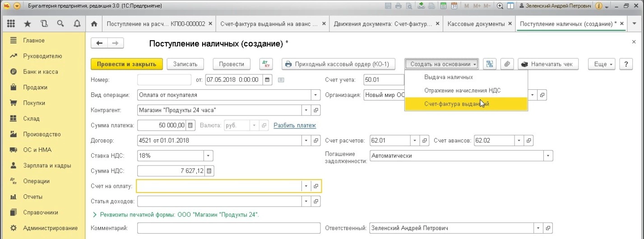The image size is (644, 239).
Task: Expand Реквизиты печатной формы section
Action: [95, 214]
